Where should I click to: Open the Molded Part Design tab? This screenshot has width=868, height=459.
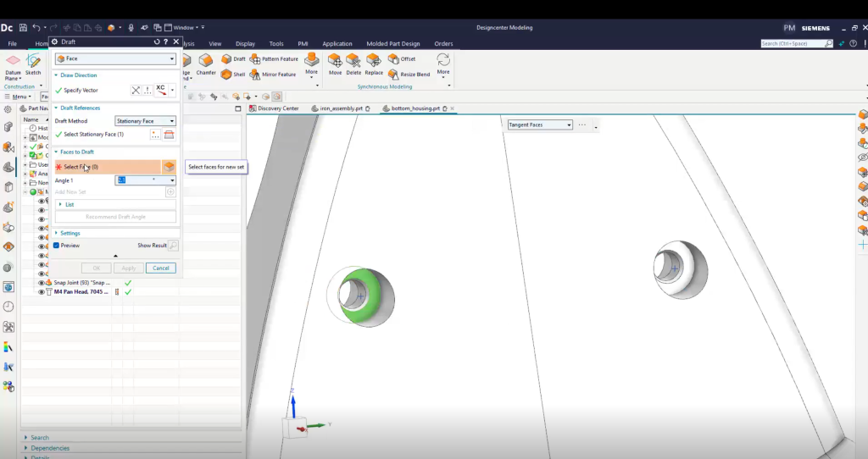click(392, 44)
